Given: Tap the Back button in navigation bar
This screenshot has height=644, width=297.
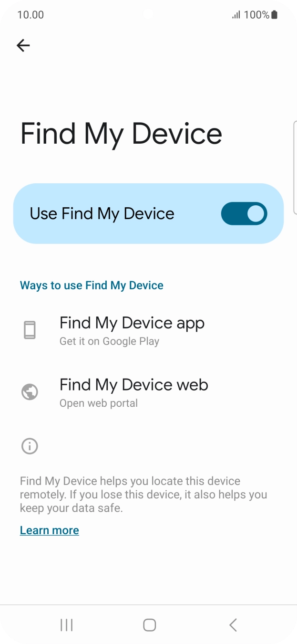Looking at the screenshot, I should [233, 624].
